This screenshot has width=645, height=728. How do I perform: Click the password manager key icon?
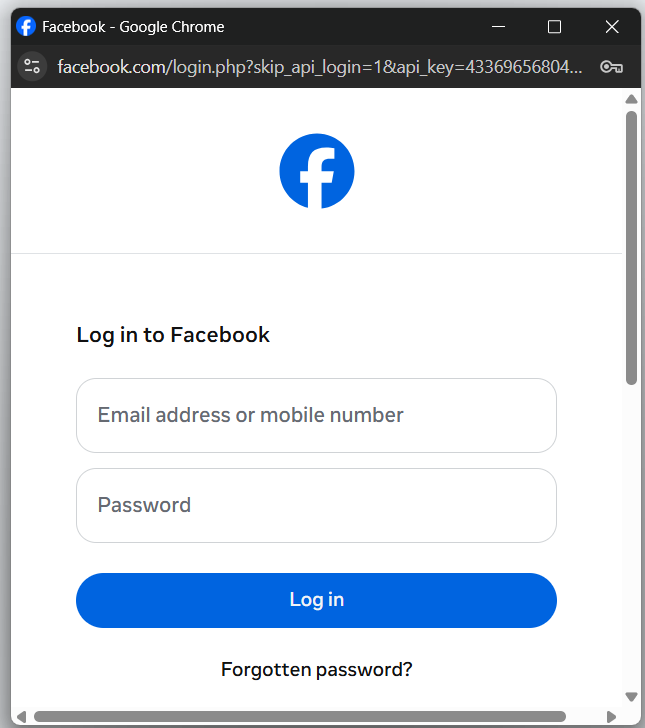[612, 67]
